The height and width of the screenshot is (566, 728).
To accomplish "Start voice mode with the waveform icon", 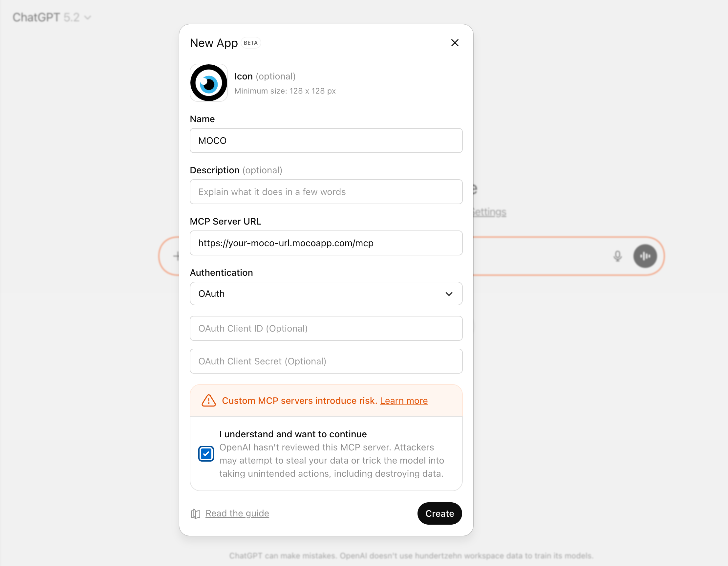I will click(x=645, y=256).
